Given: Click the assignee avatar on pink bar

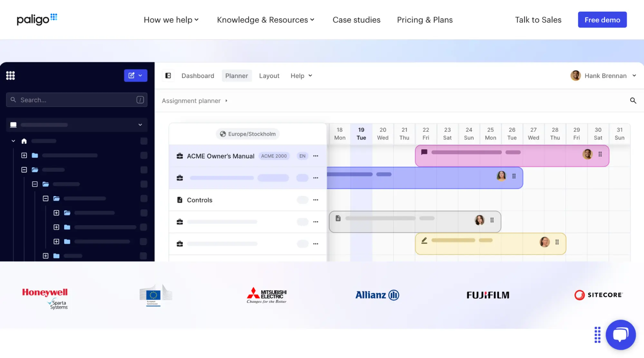Looking at the screenshot, I should (588, 154).
